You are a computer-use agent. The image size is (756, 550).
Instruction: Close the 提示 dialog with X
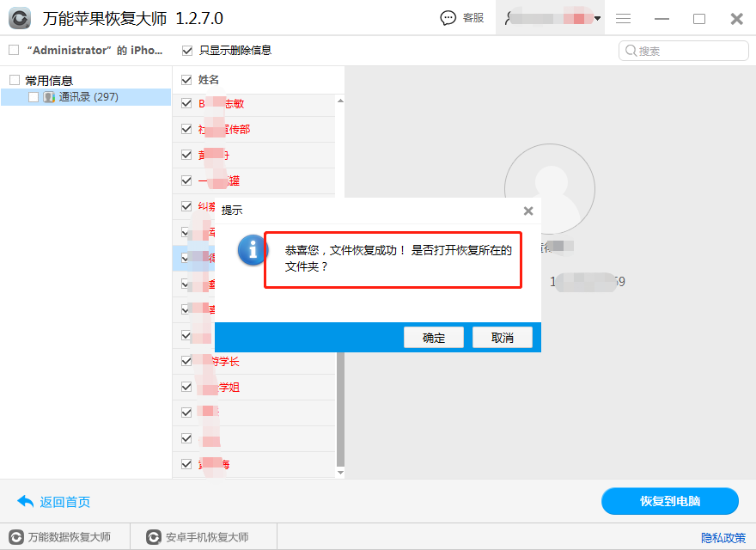(528, 211)
